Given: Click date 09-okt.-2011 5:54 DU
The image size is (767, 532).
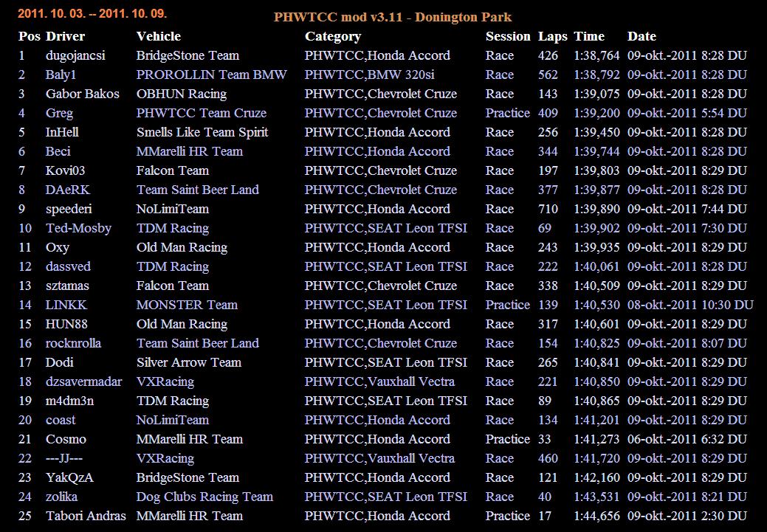Looking at the screenshot, I should 687,113.
